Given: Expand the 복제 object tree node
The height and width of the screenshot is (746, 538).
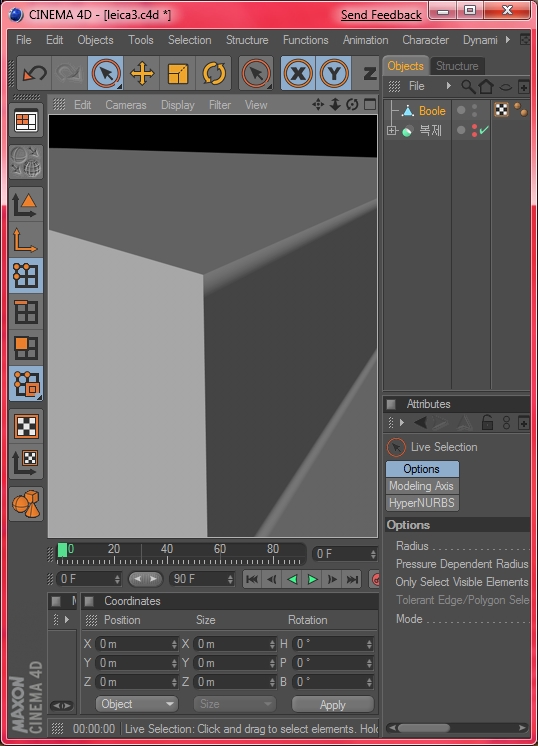Looking at the screenshot, I should pos(391,130).
